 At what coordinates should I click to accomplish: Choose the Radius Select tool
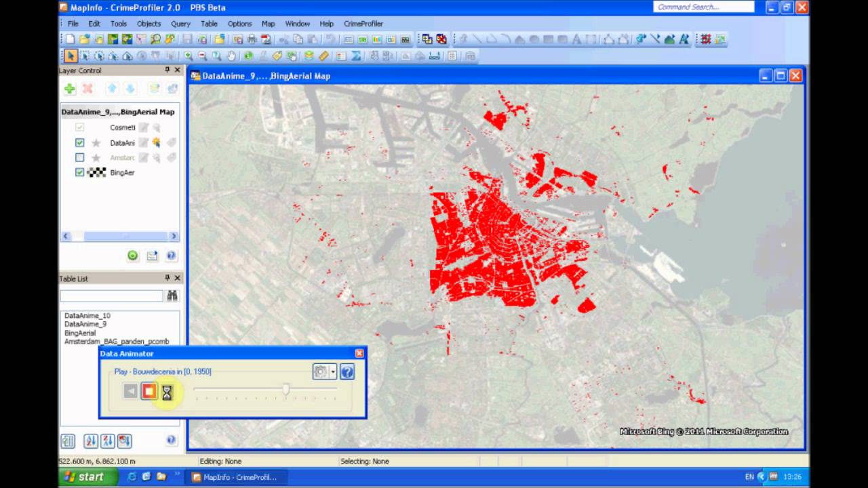(99, 56)
